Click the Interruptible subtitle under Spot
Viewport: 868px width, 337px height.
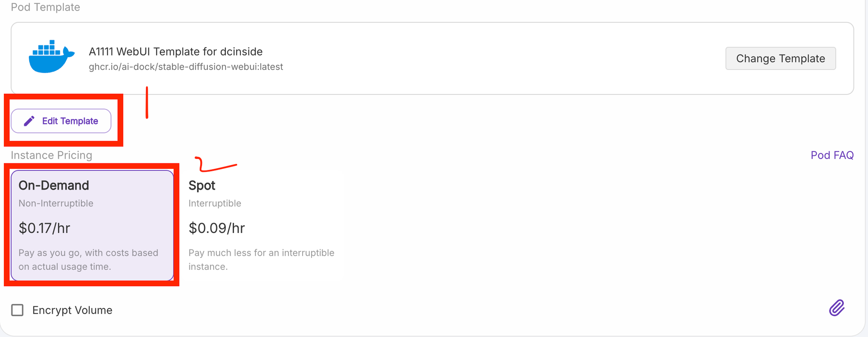coord(214,203)
